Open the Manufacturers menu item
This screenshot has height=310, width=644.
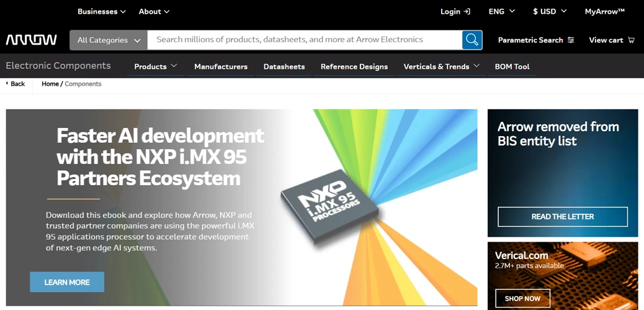[x=221, y=66]
